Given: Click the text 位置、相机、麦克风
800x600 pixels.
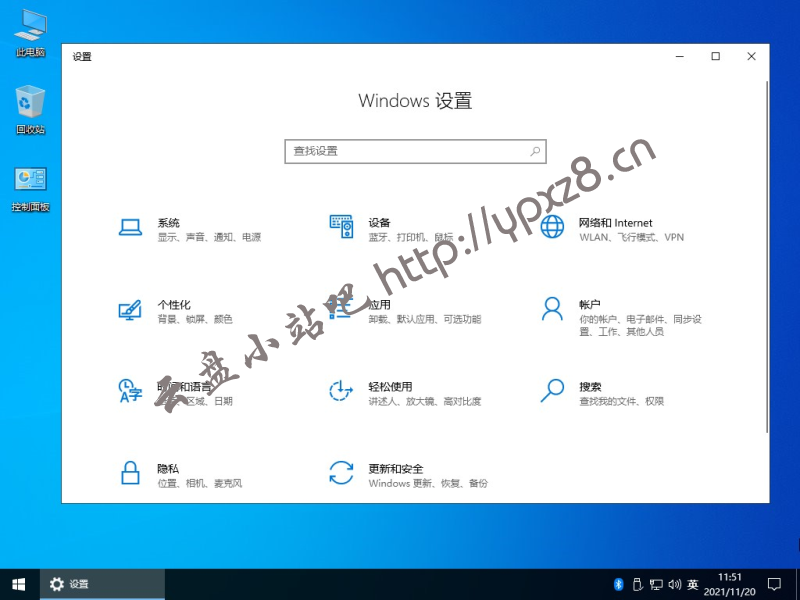Looking at the screenshot, I should (x=199, y=483).
